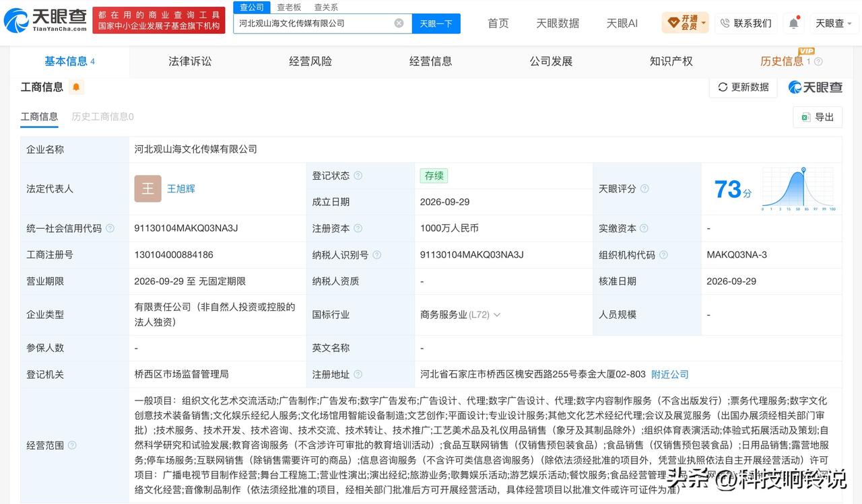Viewport: 862px width, 504px height.
Task: Open 天眼AI in the top navigation
Action: coord(622,23)
